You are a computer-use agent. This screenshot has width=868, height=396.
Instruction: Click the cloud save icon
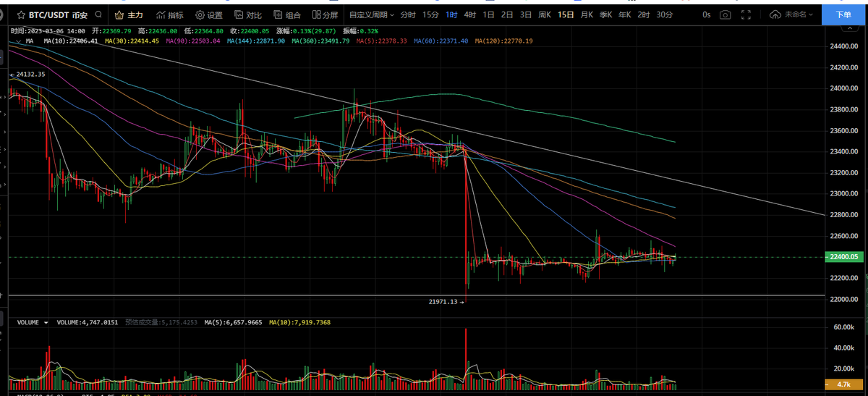coord(776,14)
